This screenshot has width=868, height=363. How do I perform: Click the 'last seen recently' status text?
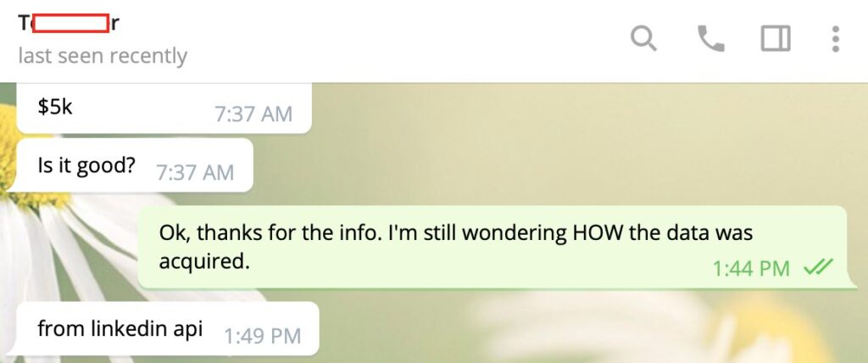click(x=103, y=56)
